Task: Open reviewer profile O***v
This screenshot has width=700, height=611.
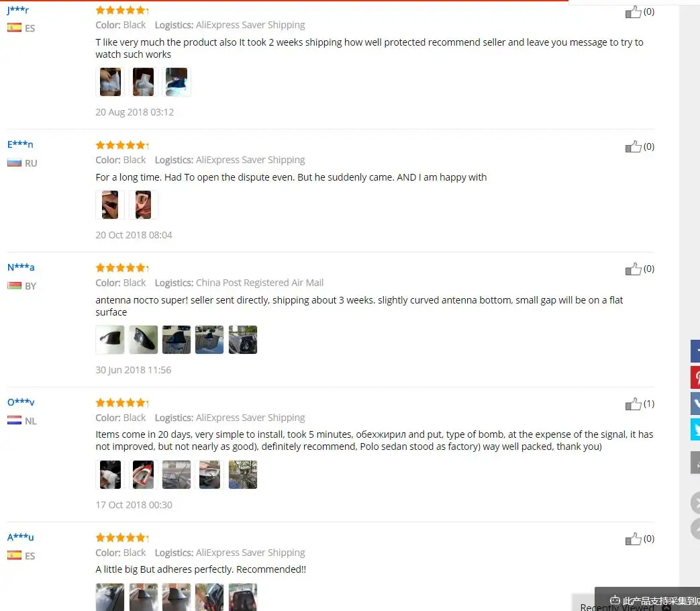Action: click(21, 402)
